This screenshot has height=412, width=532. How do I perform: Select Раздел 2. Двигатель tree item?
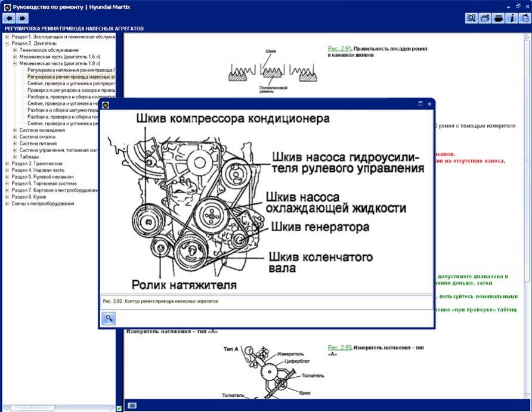click(x=34, y=44)
